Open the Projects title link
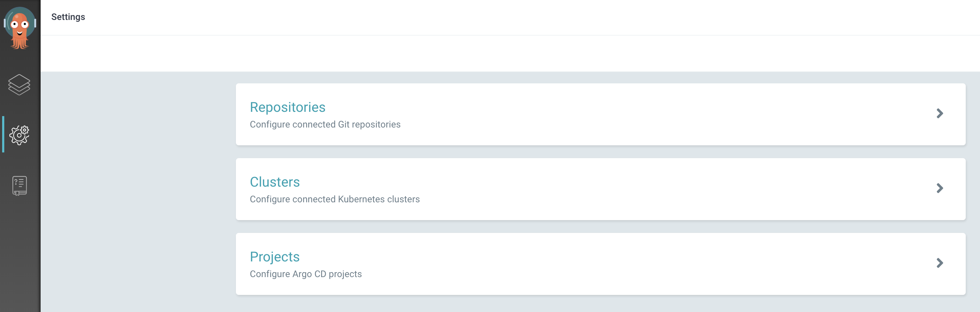The image size is (980, 312). 275,257
